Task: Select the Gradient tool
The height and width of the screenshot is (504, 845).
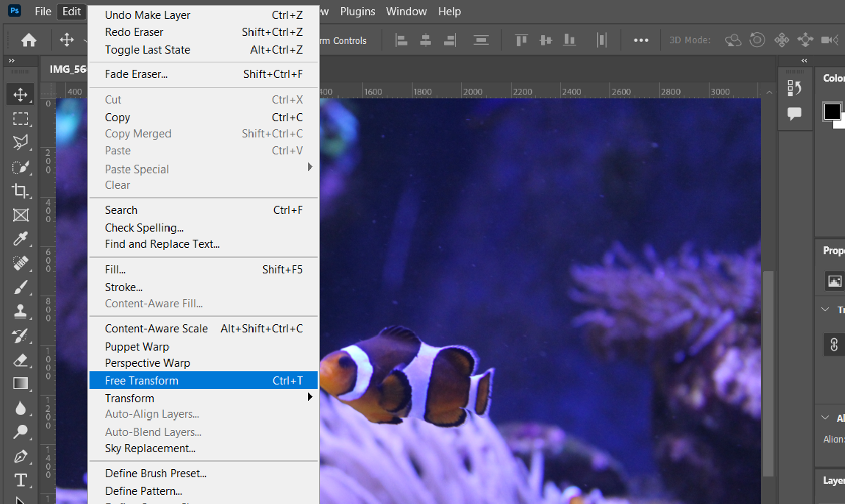Action: coord(21,383)
